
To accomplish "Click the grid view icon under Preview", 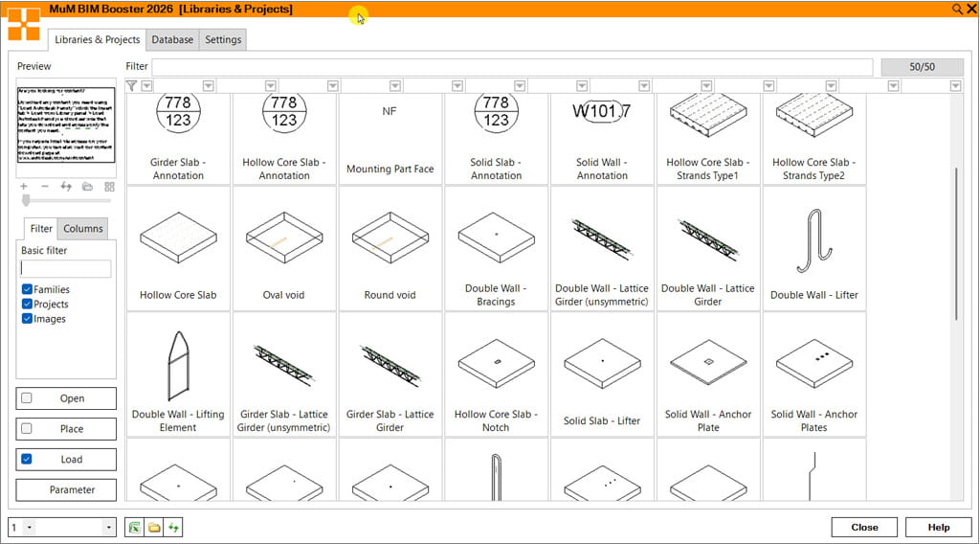I will pos(109,186).
